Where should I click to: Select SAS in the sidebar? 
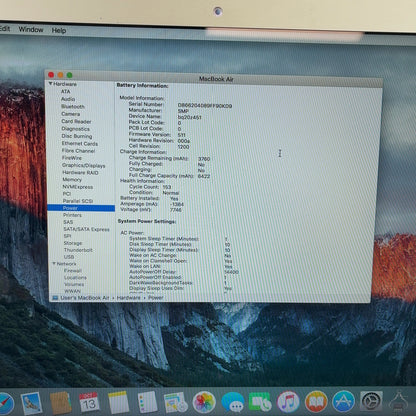pyautogui.click(x=68, y=222)
